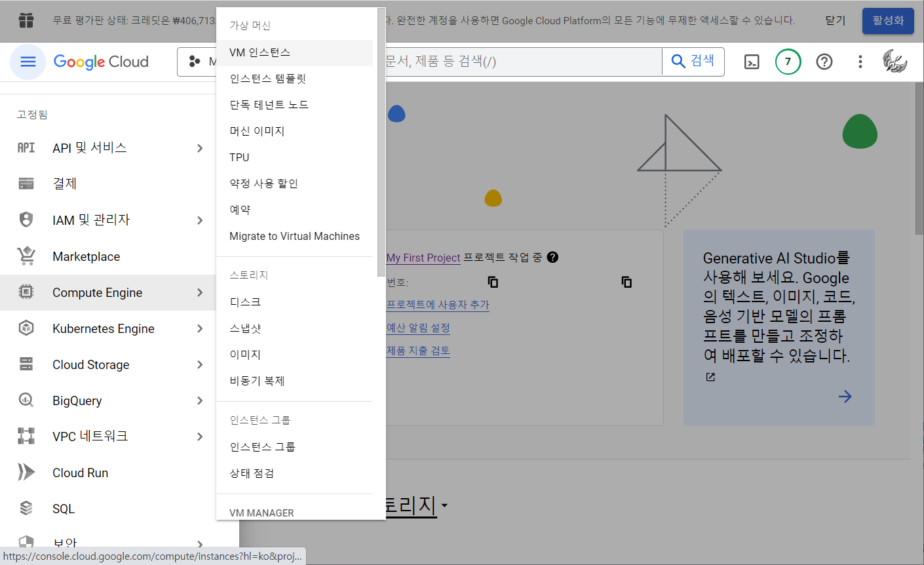This screenshot has width=924, height=565.
Task: Select 비동기 복제 menu item
Action: pos(294,381)
